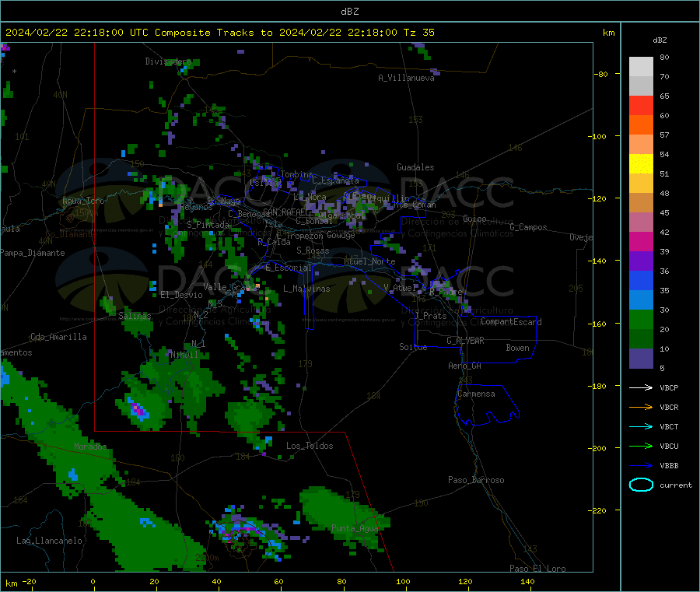Pick the red 60-65 dBZ swatch

[641, 105]
